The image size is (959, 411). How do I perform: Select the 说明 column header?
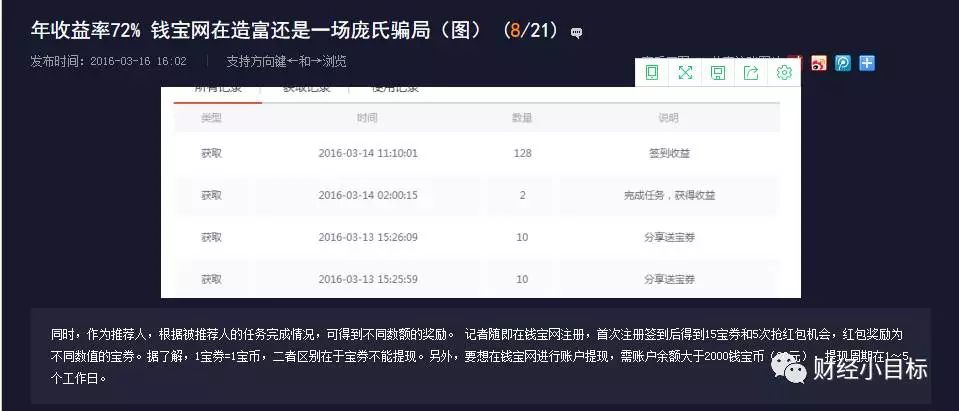(x=668, y=117)
